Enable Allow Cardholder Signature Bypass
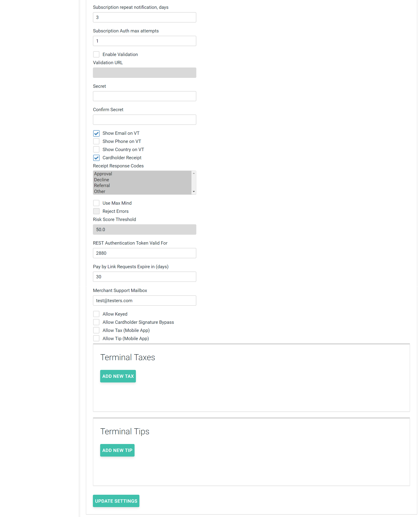 (96, 322)
